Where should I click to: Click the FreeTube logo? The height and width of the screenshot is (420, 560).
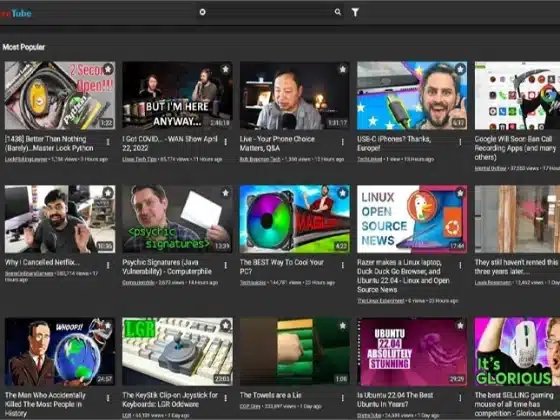point(16,14)
